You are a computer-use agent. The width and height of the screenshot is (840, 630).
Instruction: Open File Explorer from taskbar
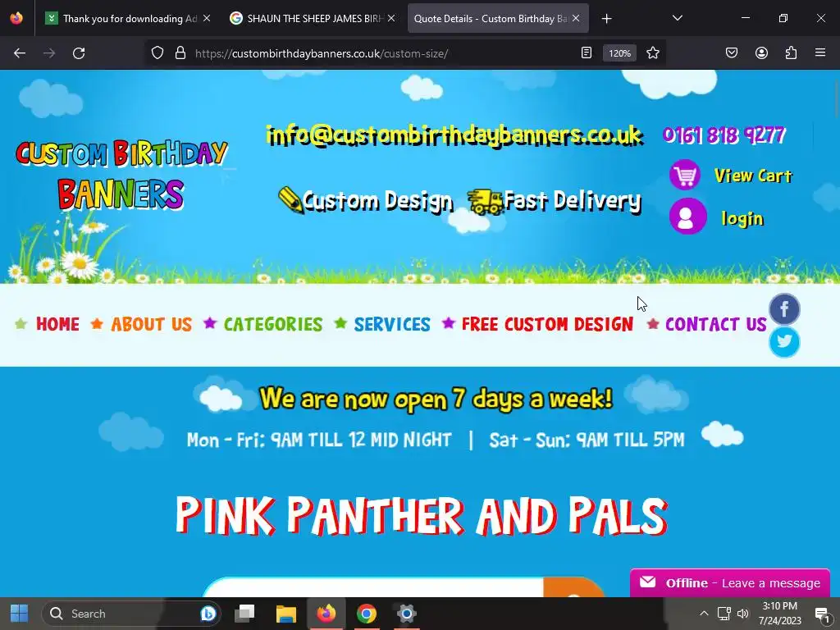(286, 614)
